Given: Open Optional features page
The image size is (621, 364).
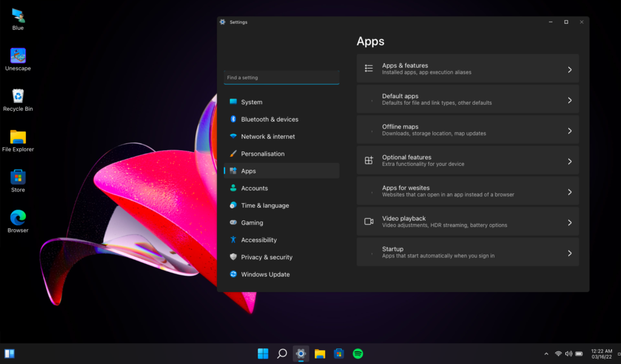Looking at the screenshot, I should 468,160.
